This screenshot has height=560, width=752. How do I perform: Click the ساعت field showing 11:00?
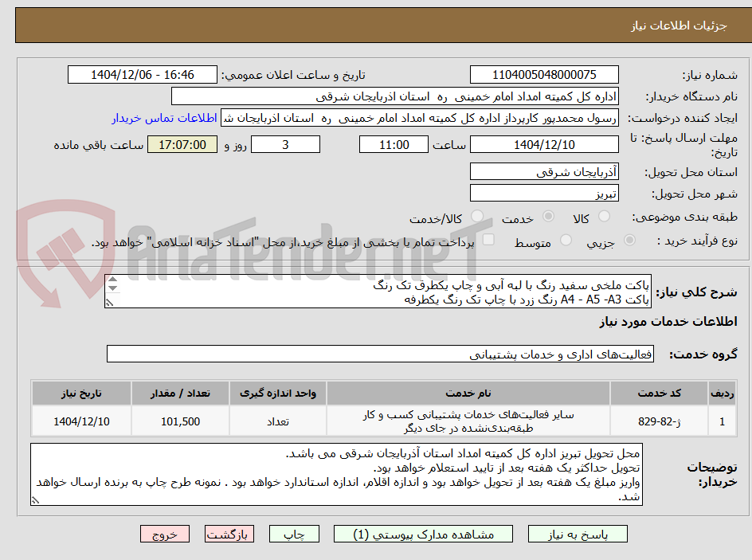394,144
